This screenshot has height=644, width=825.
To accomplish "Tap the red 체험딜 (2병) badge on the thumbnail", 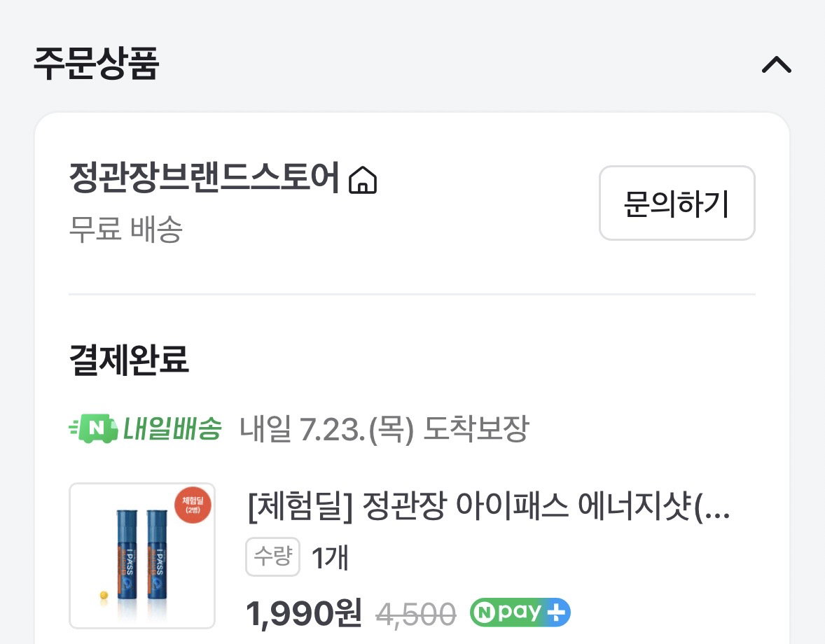I will tap(193, 505).
